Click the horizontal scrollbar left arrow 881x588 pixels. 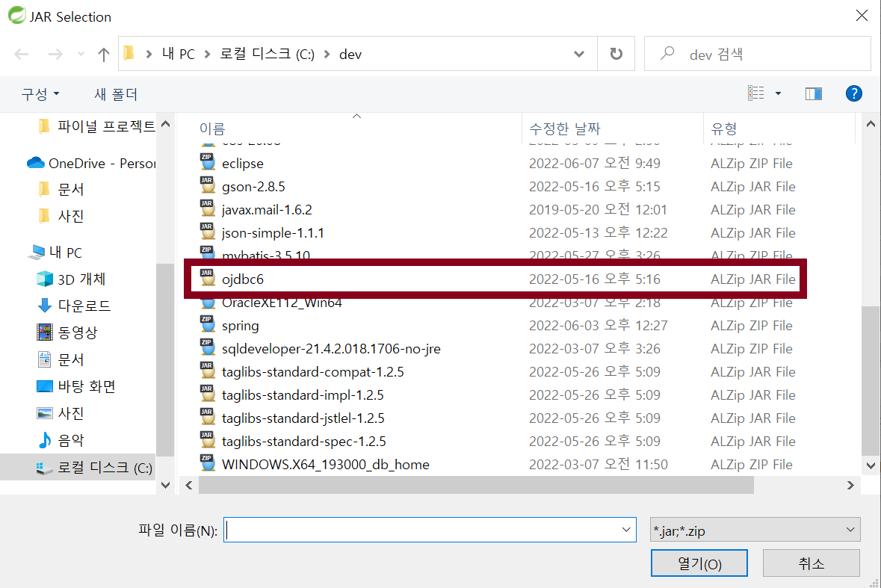click(189, 485)
